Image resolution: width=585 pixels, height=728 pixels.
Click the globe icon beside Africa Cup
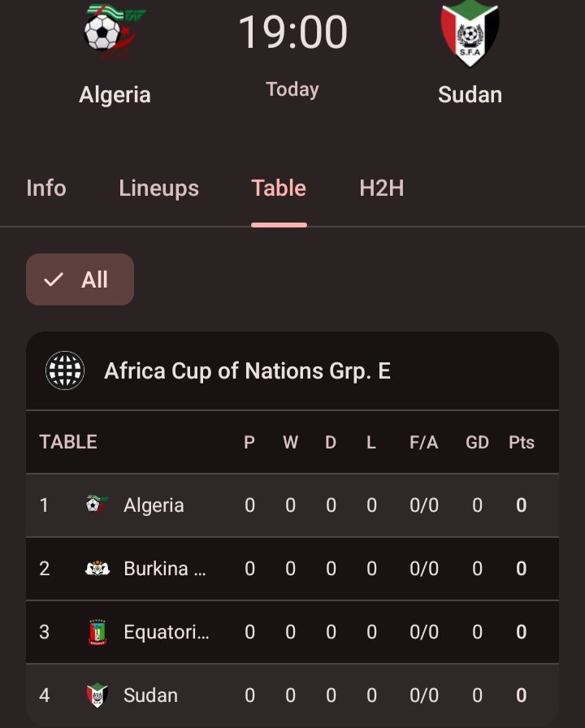(65, 371)
